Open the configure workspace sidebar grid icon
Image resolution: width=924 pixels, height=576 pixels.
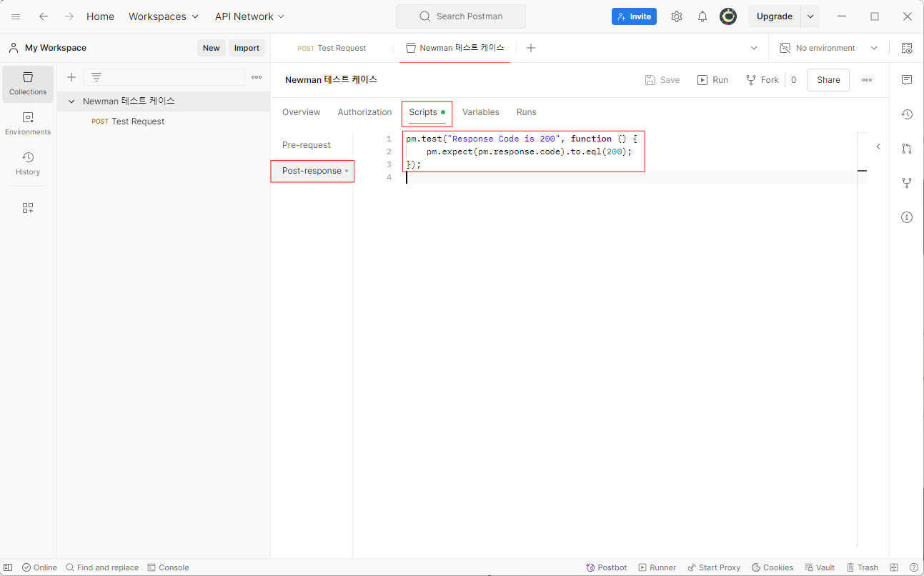[28, 208]
